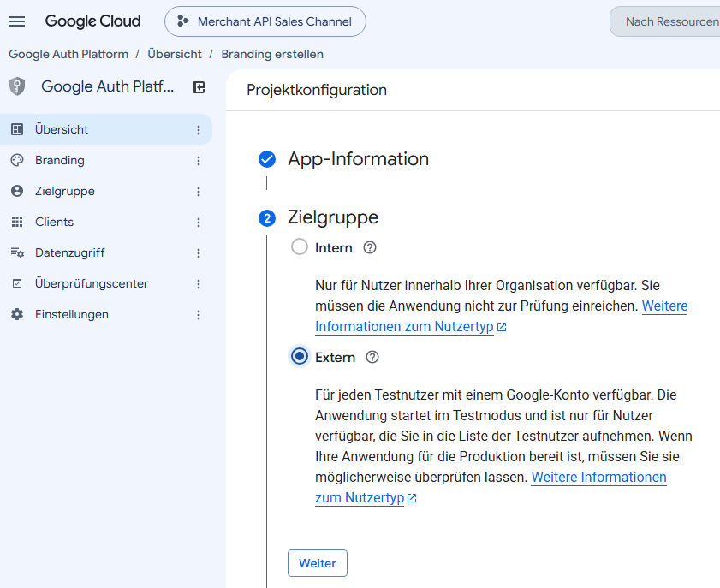Go to Google Auth Platform breadcrumb
The image size is (720, 588).
point(68,54)
